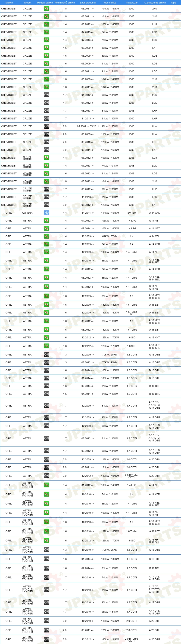Select the LXT engine code cell
The image size is (181, 644).
click(154, 48)
